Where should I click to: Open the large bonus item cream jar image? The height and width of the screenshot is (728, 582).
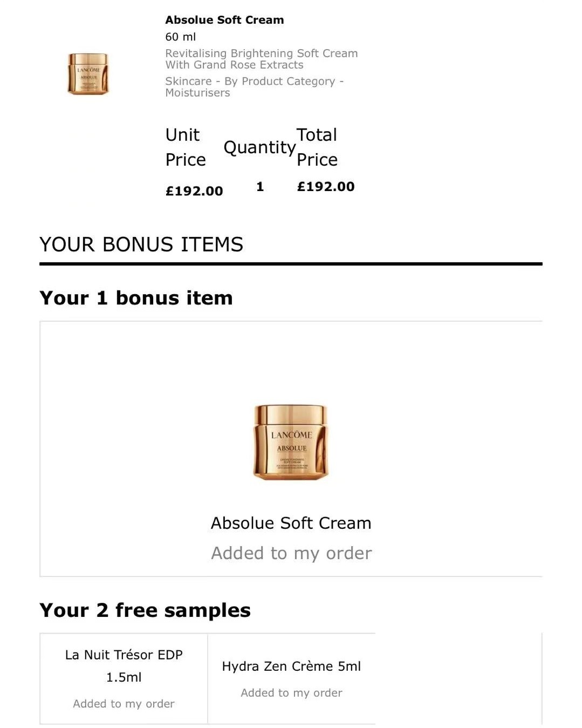click(x=291, y=441)
